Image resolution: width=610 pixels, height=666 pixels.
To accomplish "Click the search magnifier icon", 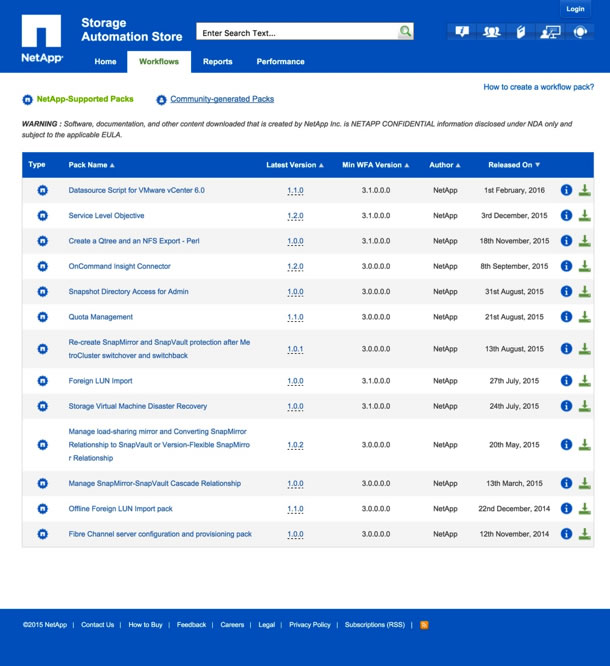I will [405, 32].
